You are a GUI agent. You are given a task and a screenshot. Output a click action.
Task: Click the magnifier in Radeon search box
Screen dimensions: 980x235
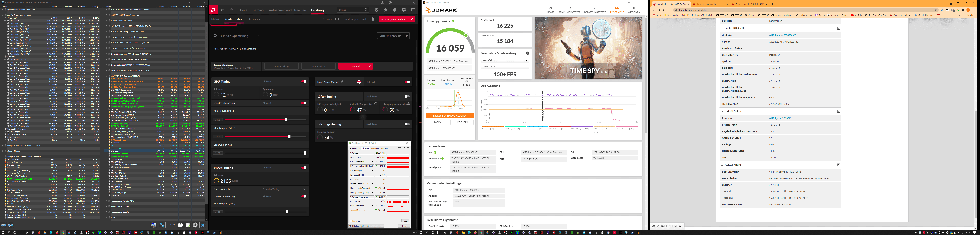click(x=366, y=10)
